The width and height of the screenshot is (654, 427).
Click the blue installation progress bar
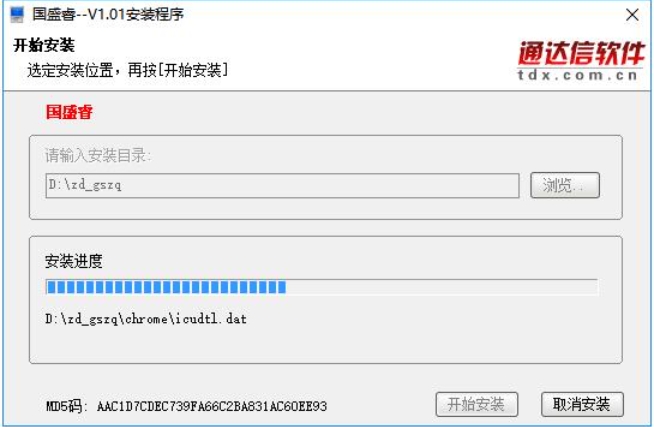coord(166,287)
